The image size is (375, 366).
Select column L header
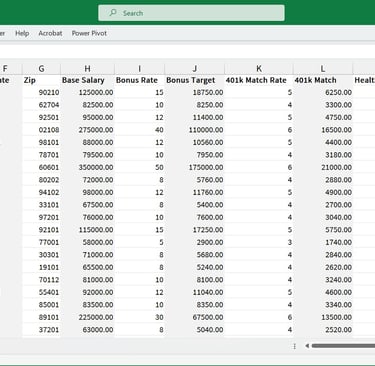coord(323,69)
